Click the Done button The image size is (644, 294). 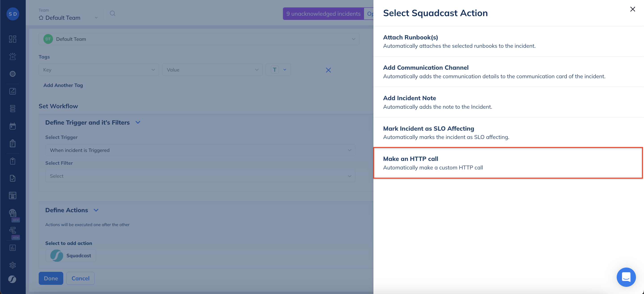click(51, 278)
